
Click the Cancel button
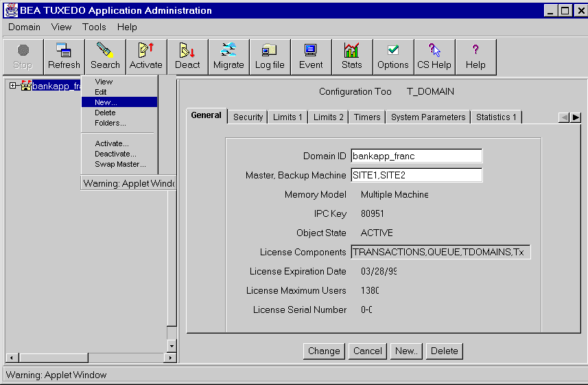pyautogui.click(x=368, y=351)
